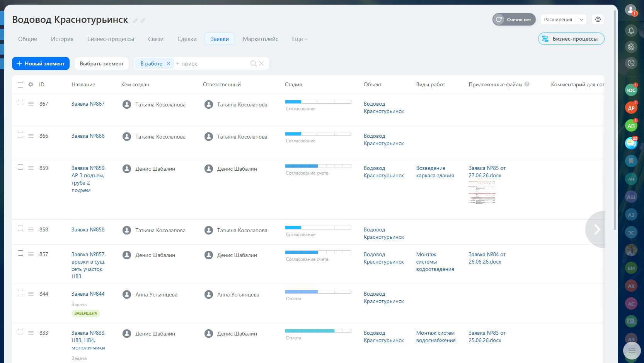Open the notifications bell icon

click(x=631, y=31)
